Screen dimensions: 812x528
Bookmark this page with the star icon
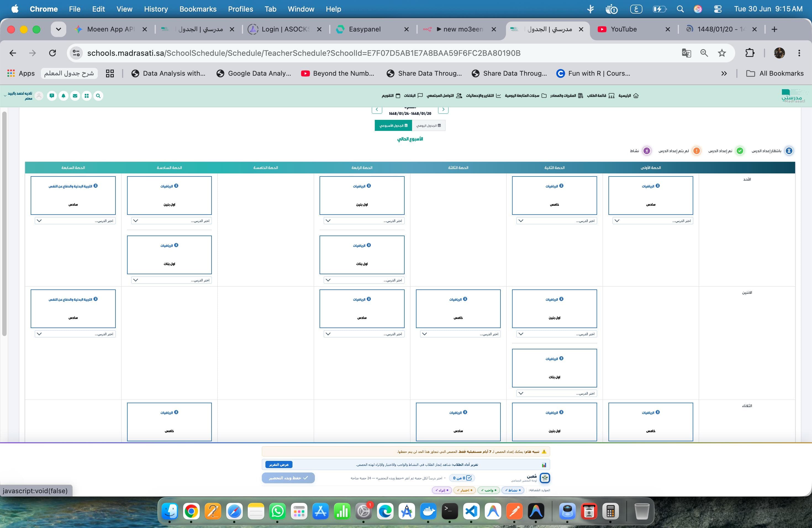click(x=722, y=53)
